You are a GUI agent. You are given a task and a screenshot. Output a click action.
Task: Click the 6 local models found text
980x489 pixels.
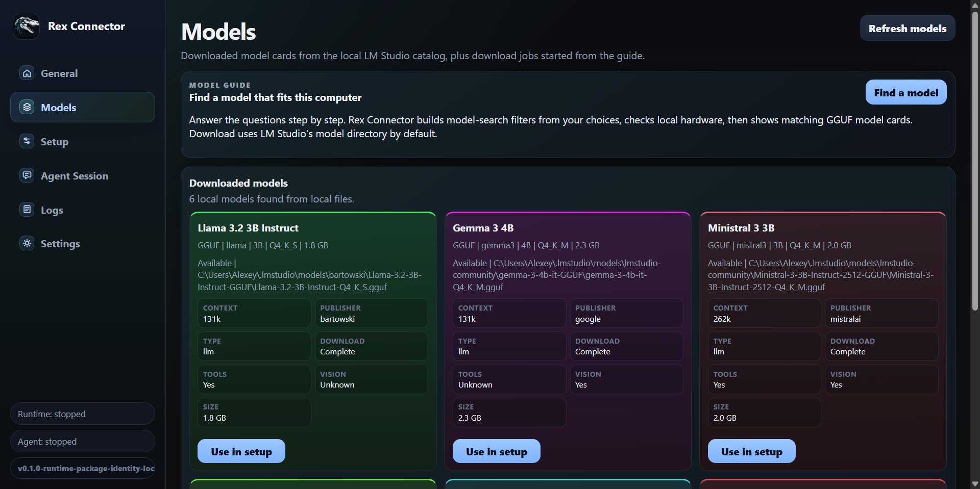click(272, 199)
